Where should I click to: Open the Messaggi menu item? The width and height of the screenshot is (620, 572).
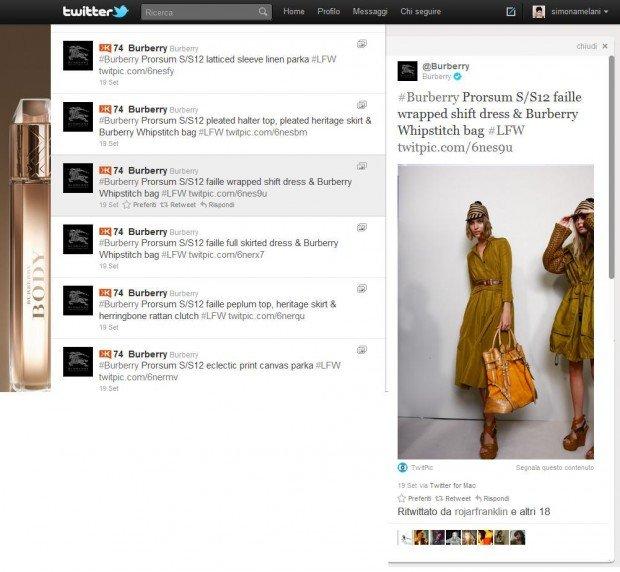point(370,11)
